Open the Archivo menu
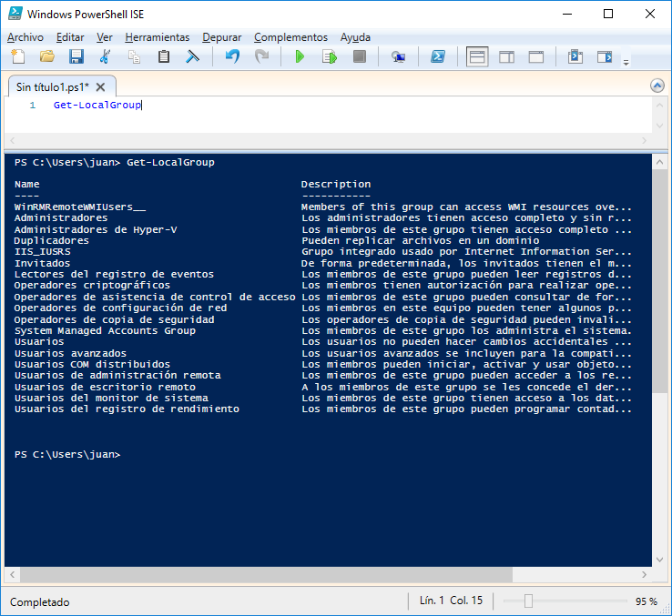 pos(25,37)
